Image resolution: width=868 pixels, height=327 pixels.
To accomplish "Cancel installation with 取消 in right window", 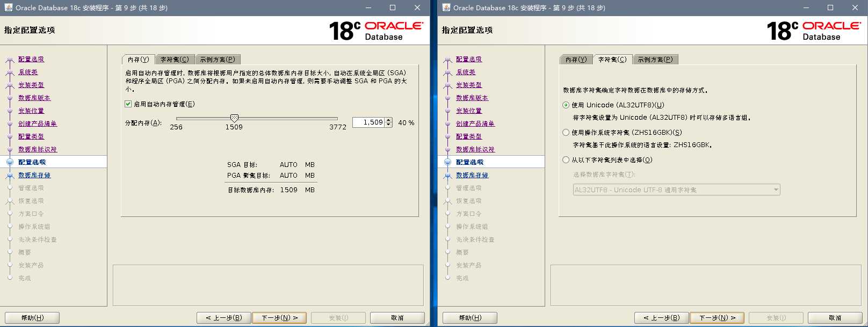I will point(835,318).
